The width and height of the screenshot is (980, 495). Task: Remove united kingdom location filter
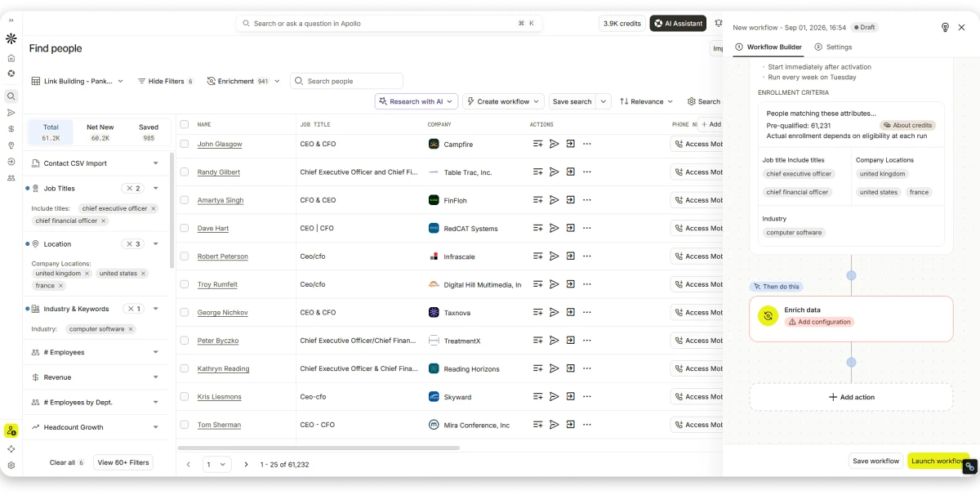pyautogui.click(x=87, y=274)
